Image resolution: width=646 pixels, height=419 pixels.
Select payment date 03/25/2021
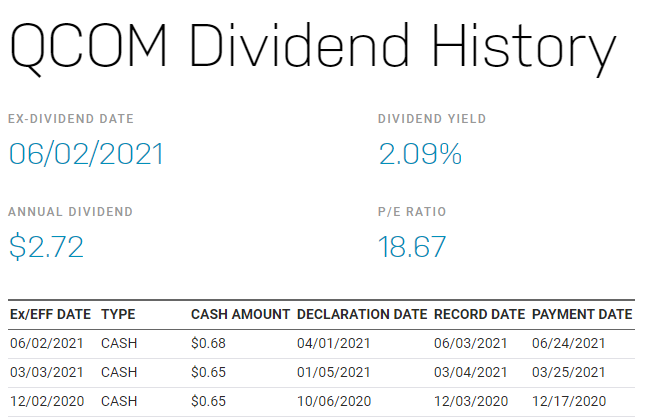click(569, 372)
